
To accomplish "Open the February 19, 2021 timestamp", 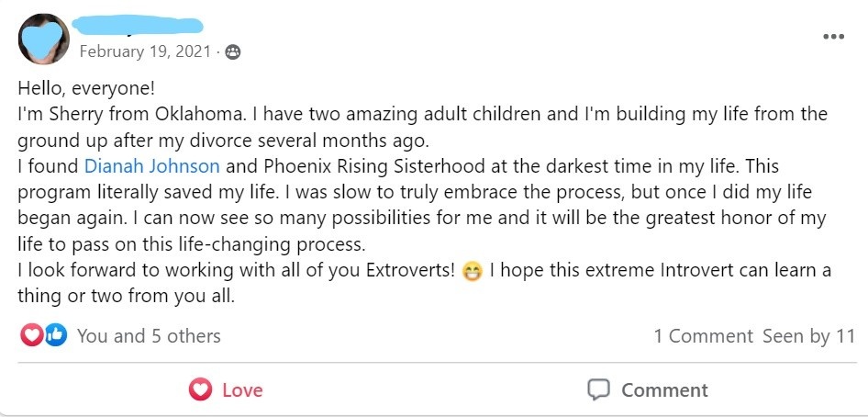I will (x=145, y=51).
